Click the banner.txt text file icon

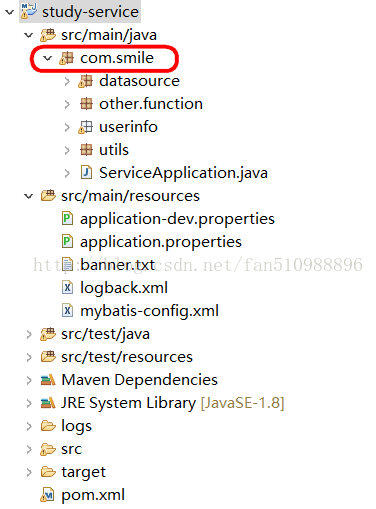(x=67, y=265)
